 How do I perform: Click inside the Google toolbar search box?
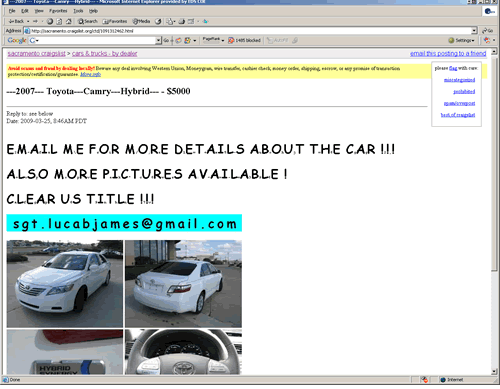point(95,40)
